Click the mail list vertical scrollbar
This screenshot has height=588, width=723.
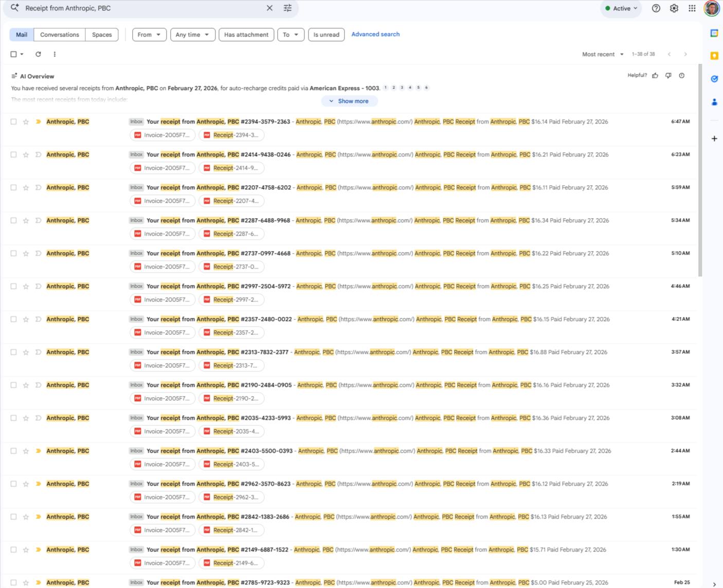[700, 170]
